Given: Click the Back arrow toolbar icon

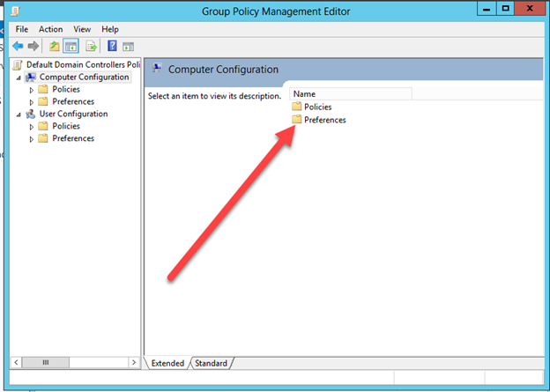Looking at the screenshot, I should pos(18,46).
